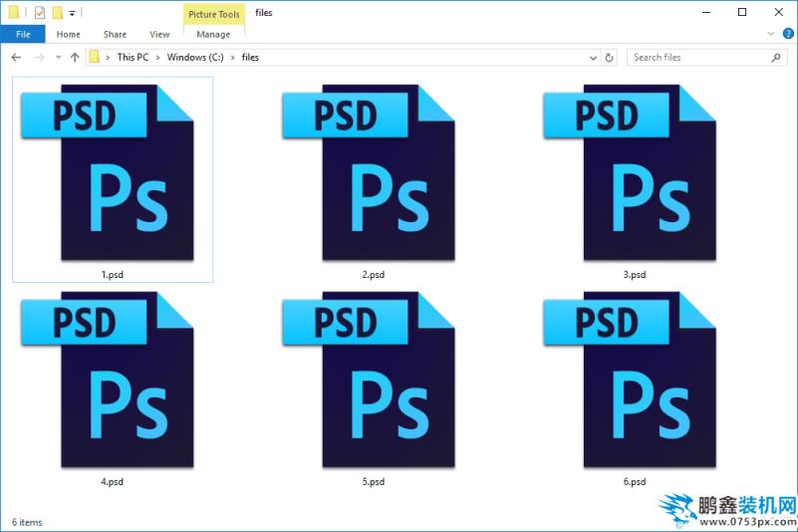Open recent locations dropdown arrow
Image resolution: width=798 pixels, height=532 pixels.
click(x=59, y=58)
